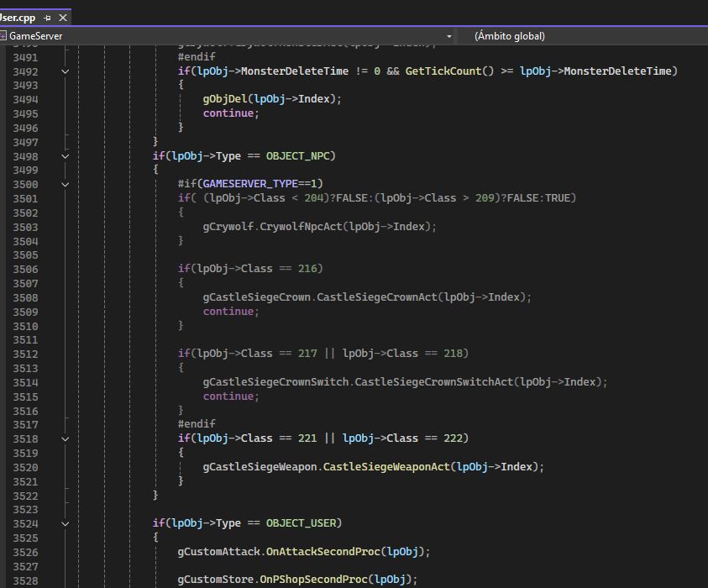Click CastleSiegeCrownAct on line 3508
The width and height of the screenshot is (708, 588).
(x=377, y=297)
